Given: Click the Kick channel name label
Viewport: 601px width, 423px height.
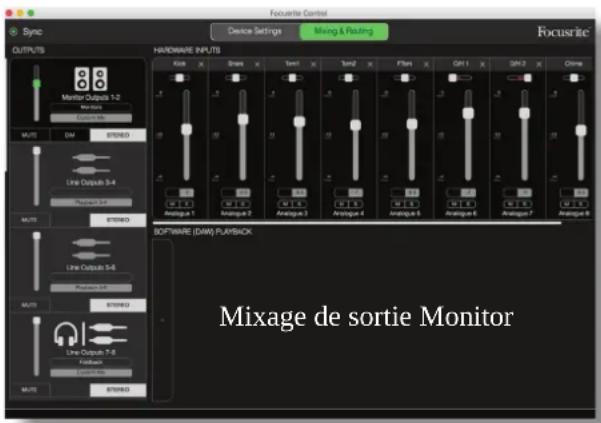Looking at the screenshot, I should [179, 64].
